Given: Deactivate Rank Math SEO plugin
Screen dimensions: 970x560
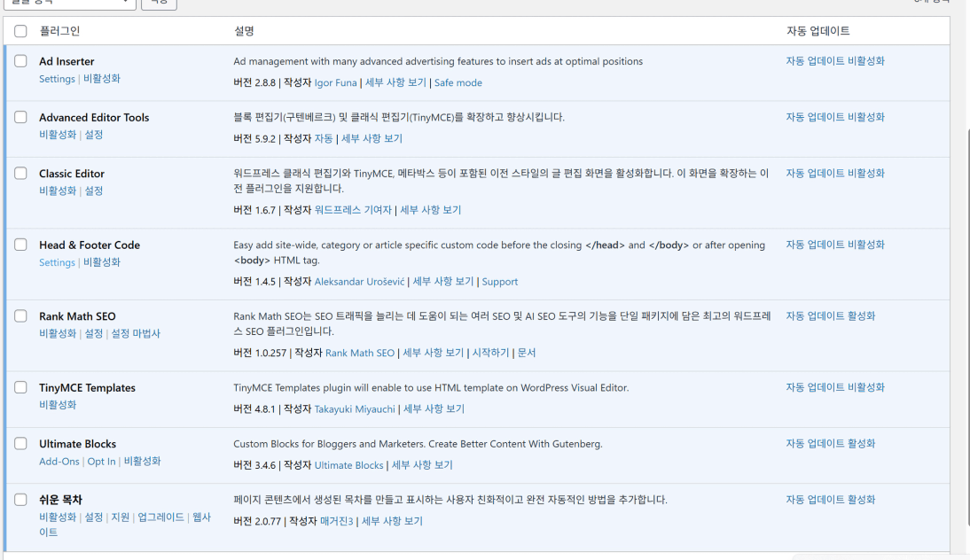Looking at the screenshot, I should tap(58, 333).
